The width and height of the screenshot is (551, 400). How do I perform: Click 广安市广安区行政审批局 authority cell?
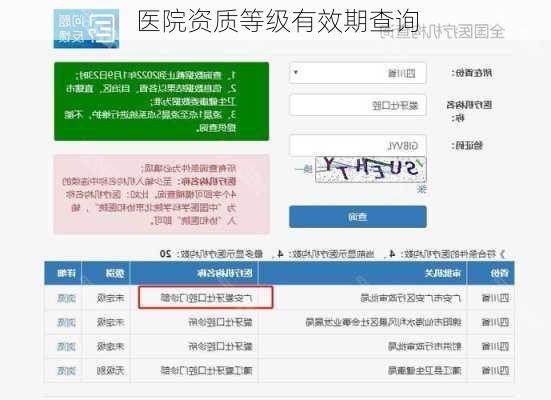(x=411, y=298)
